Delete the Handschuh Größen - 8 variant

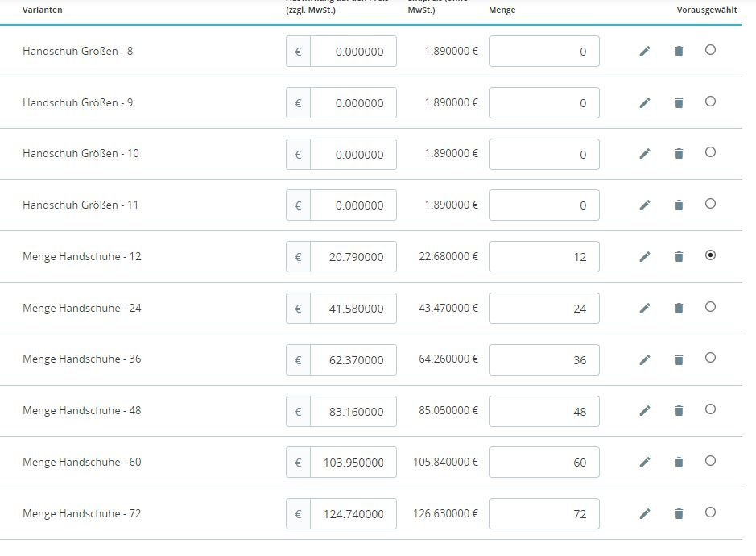pos(679,51)
